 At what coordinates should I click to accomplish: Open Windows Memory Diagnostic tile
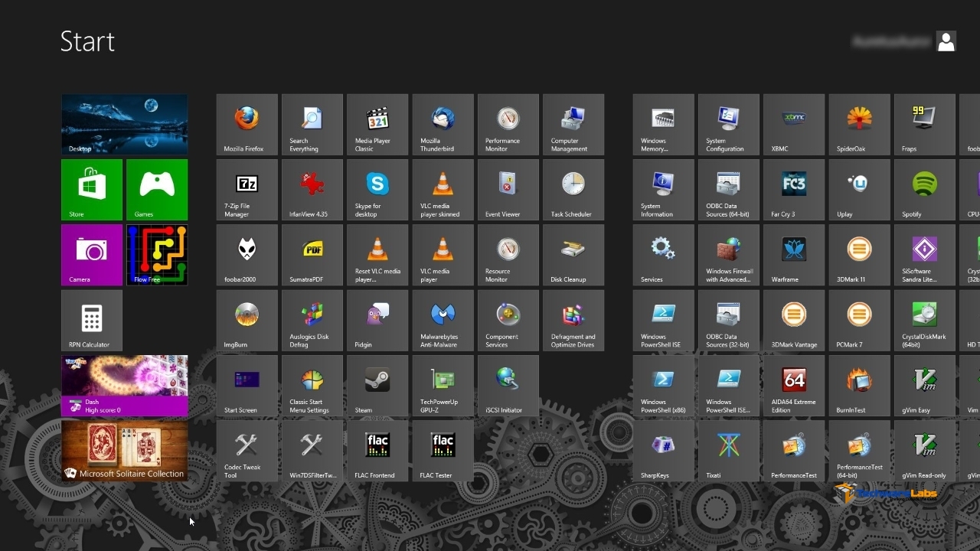point(664,125)
